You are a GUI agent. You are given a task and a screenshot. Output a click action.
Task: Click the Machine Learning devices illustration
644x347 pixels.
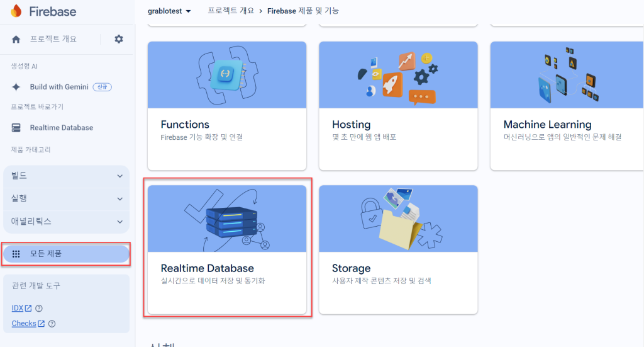click(x=569, y=75)
